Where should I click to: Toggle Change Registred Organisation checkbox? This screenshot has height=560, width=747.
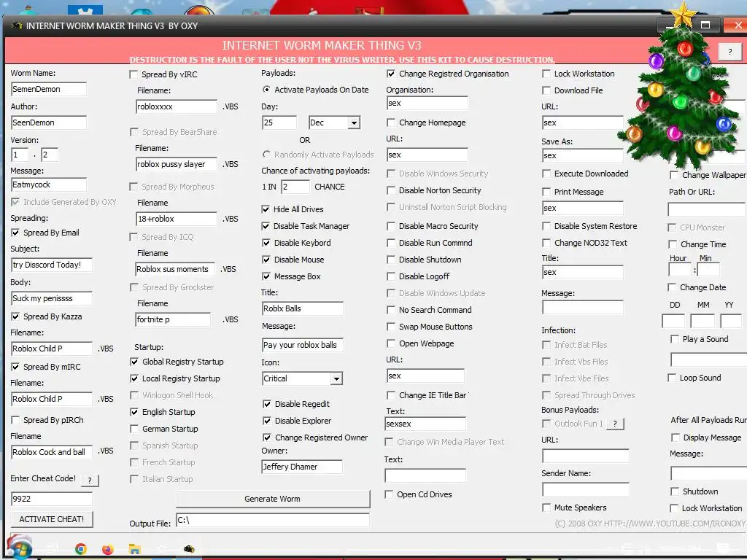pyautogui.click(x=391, y=74)
